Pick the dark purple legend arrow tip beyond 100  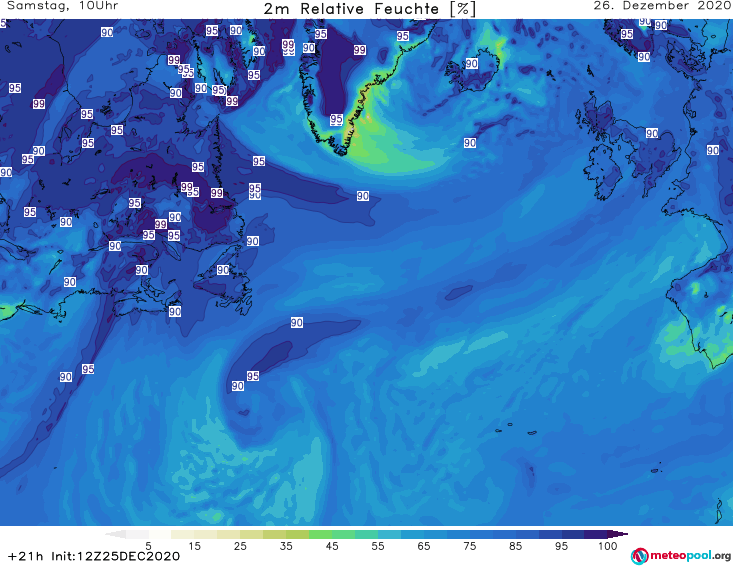tap(618, 534)
